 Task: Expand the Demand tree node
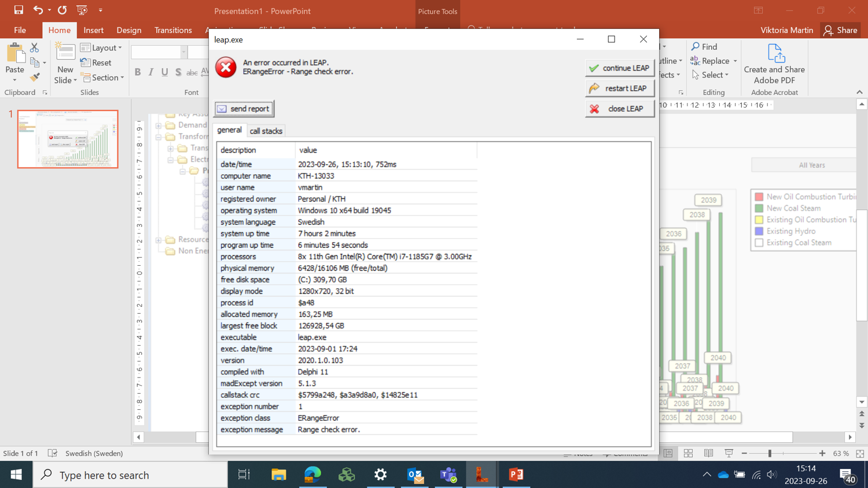click(x=159, y=125)
